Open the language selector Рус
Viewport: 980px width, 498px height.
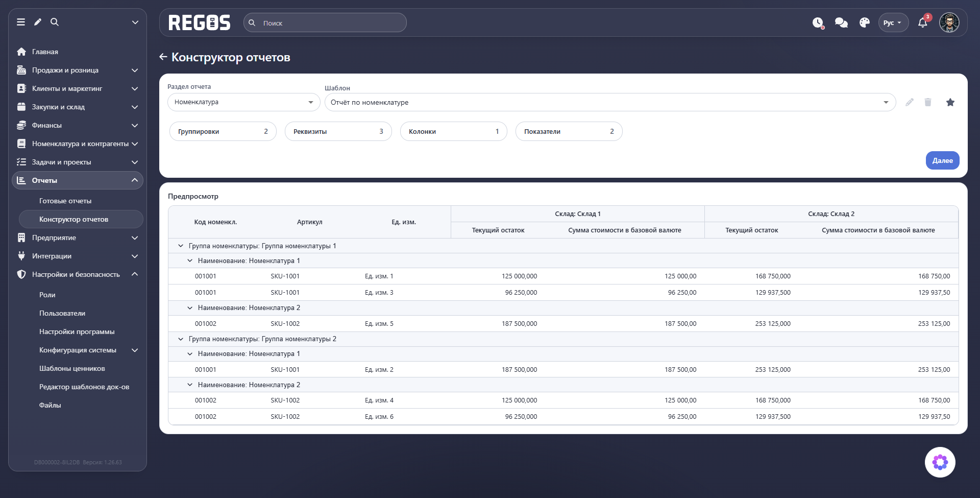click(893, 23)
